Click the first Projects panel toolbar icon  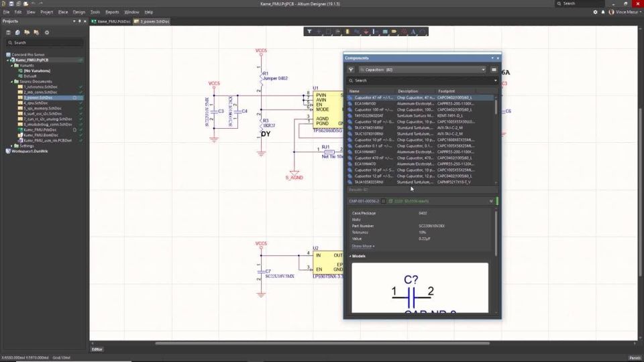(x=8, y=32)
